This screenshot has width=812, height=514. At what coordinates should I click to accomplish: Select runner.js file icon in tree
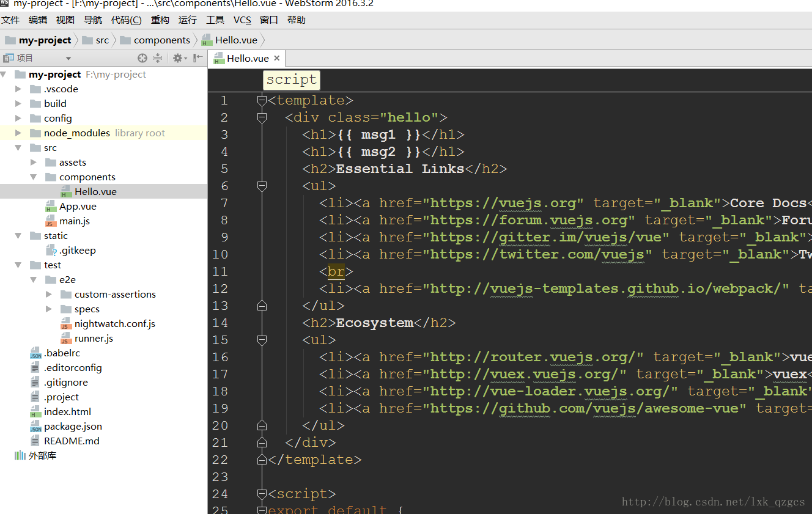pyautogui.click(x=66, y=339)
